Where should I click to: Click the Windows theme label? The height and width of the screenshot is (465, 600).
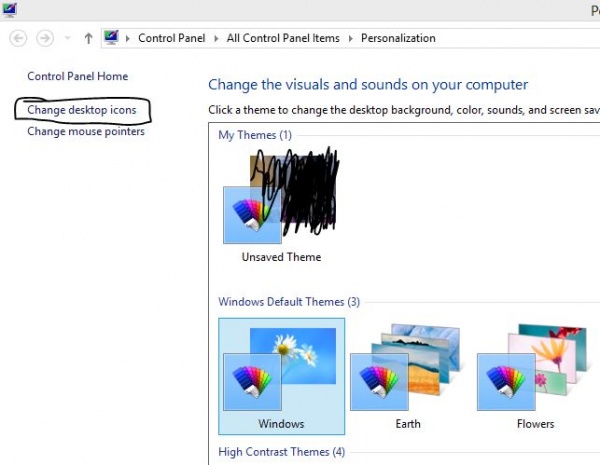(281, 424)
